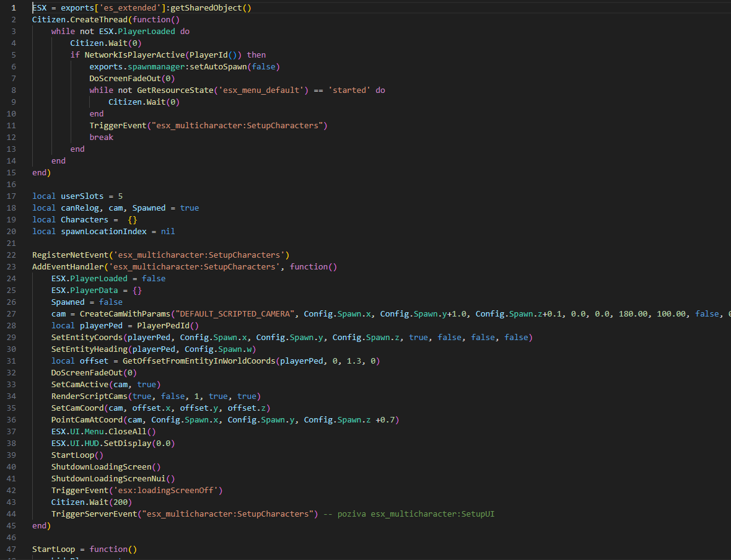The width and height of the screenshot is (731, 560).
Task: Click the Spawned = false assignment on line 26
Action: point(87,302)
